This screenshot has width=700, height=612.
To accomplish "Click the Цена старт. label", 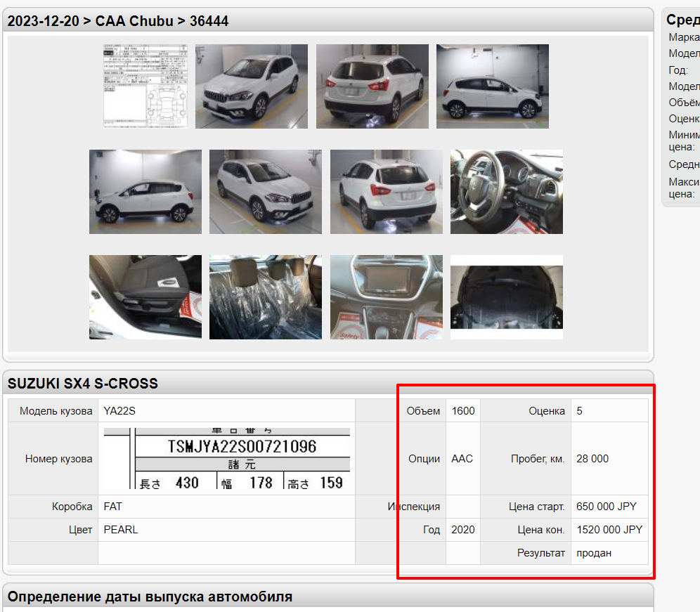I will [537, 507].
